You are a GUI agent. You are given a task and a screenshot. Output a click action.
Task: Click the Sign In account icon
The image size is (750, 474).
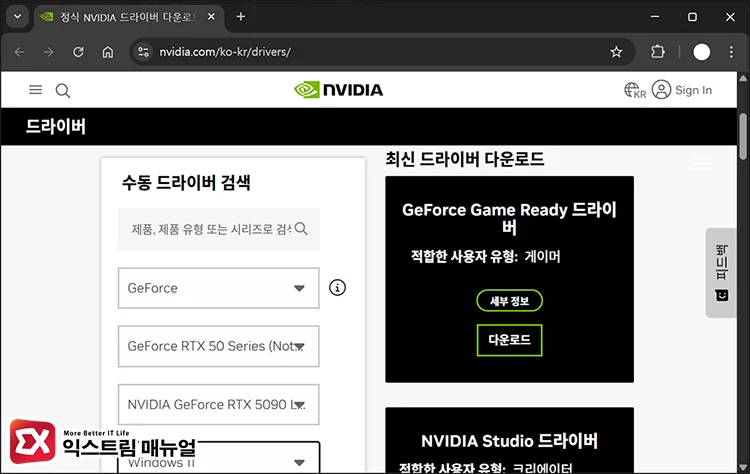tap(661, 89)
